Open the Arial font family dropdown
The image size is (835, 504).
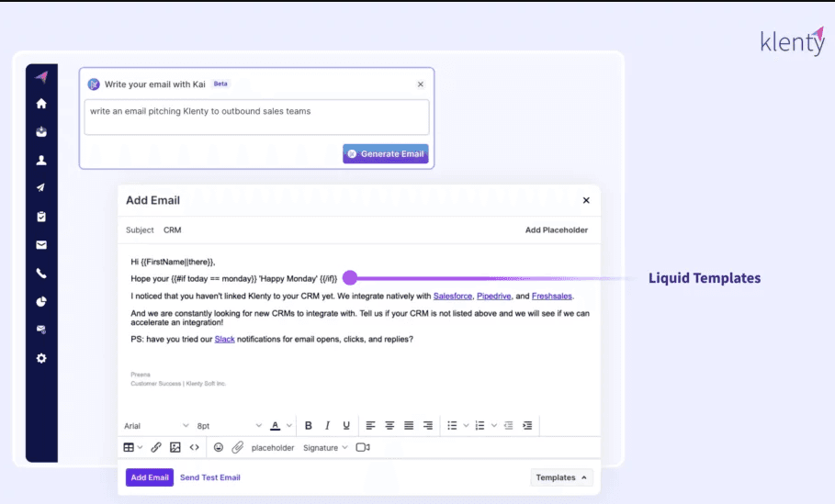[x=156, y=426]
